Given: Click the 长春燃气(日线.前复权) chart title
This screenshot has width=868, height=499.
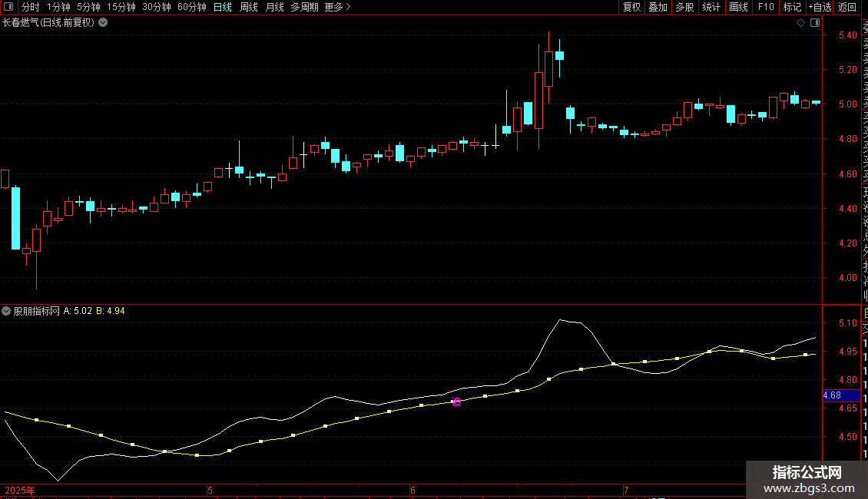Looking at the screenshot, I should click(48, 22).
